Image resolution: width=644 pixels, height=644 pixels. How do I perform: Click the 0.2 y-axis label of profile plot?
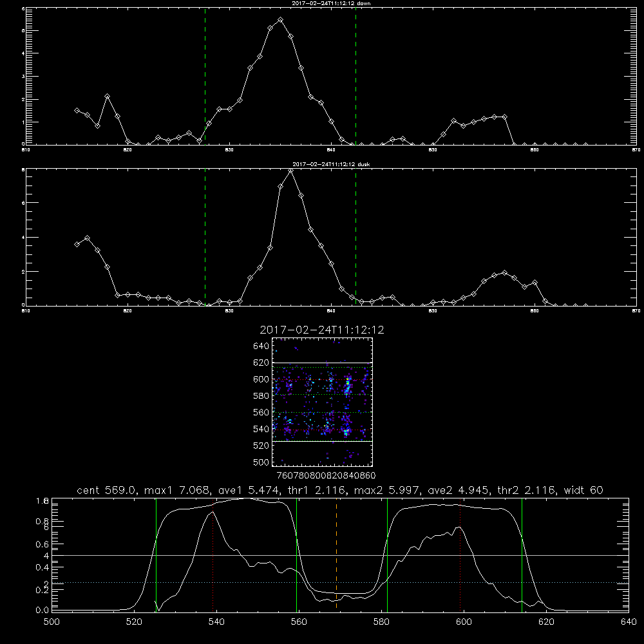[43, 590]
